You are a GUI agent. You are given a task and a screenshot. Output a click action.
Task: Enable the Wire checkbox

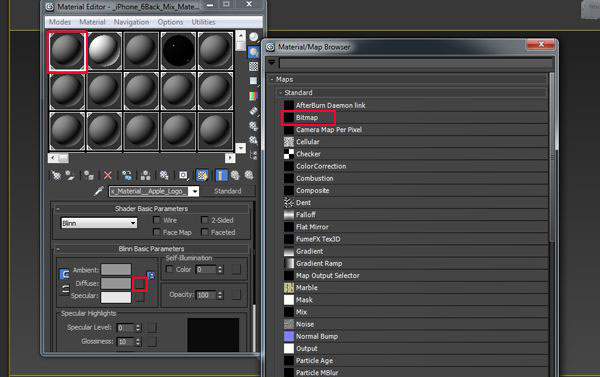click(x=157, y=220)
